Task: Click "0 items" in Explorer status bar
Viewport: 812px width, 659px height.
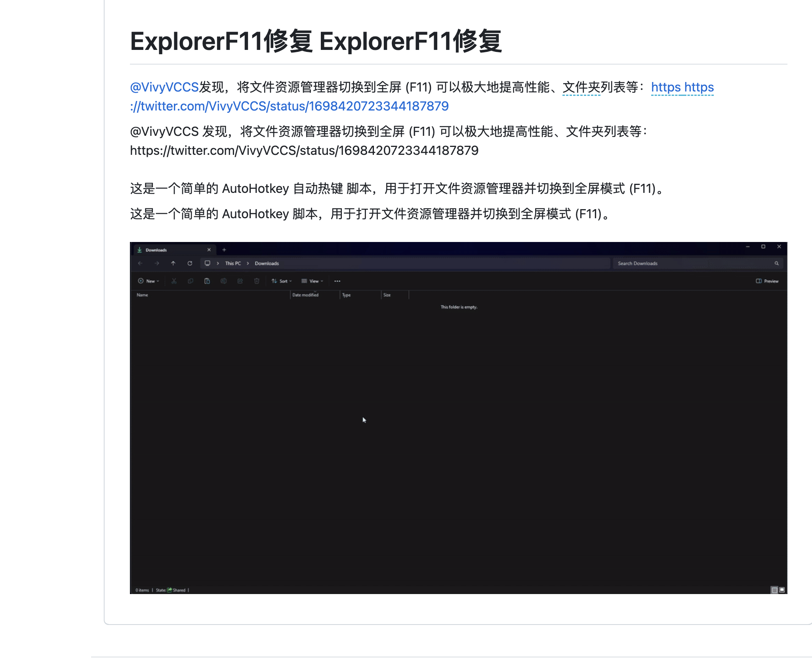Action: click(x=142, y=590)
